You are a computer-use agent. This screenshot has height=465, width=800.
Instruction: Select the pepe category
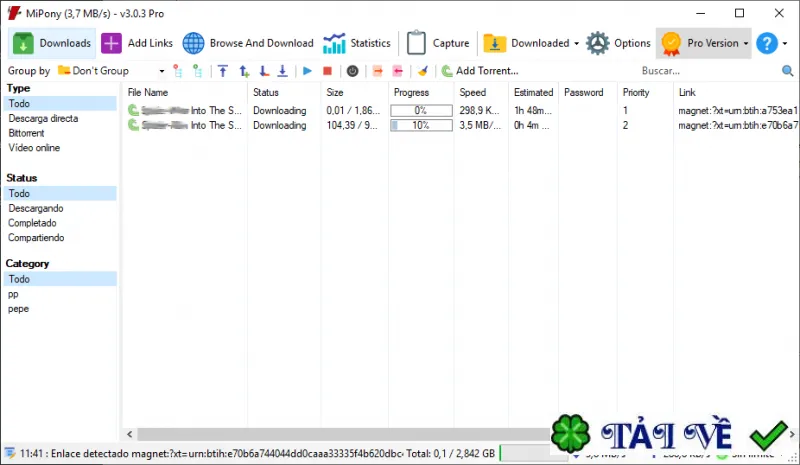tap(18, 309)
